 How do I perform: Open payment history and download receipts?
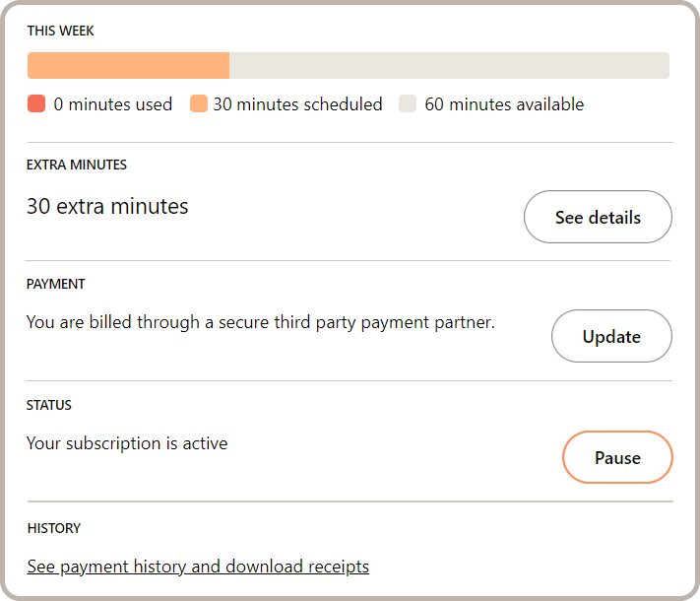tap(198, 567)
